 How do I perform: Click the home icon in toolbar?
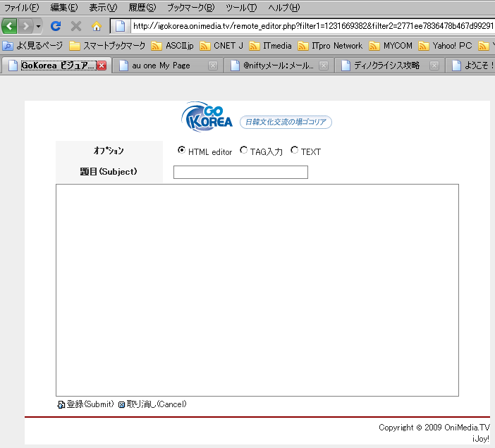tap(97, 26)
